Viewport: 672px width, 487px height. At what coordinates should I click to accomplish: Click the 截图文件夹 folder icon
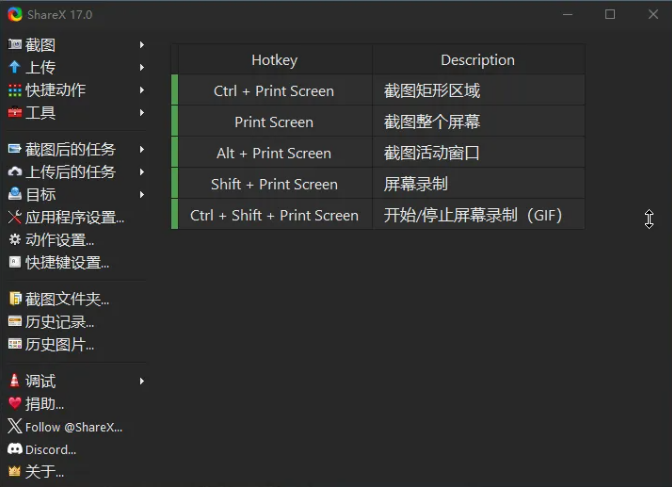coord(15,298)
